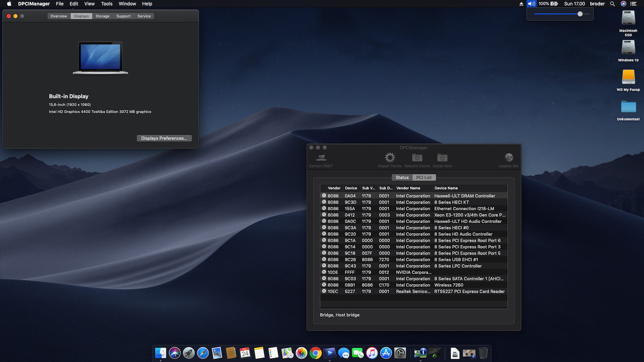Click the volume icon in the menu bar
The width and height of the screenshot is (644, 362).
click(531, 4)
